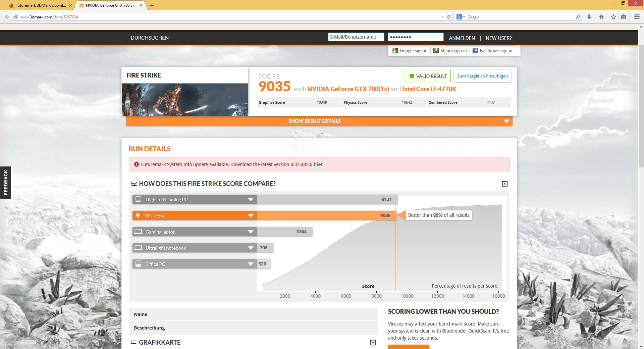
Task: Click graphics card icon beside GRAFIKKARTE
Action: point(133,343)
